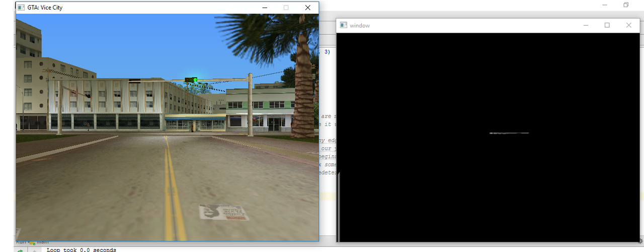The width and height of the screenshot is (644, 252).
Task: Close the GTA: Vice City window
Action: coord(307,8)
